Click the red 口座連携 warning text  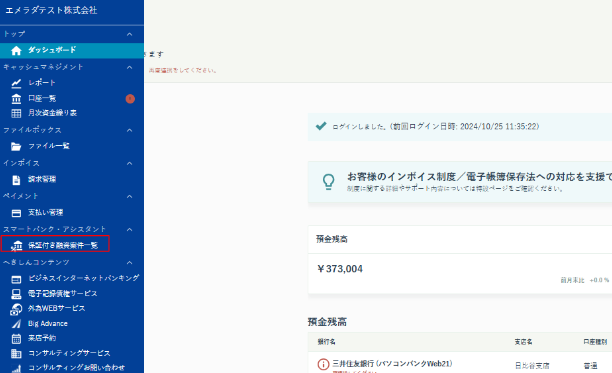[x=354, y=371]
